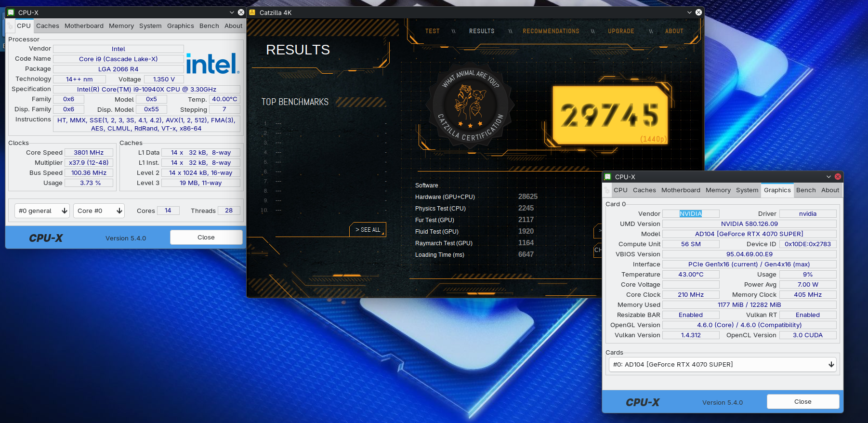Select the active CPU tab in the Processor CPU-X window
868x423 pixels.
pos(24,26)
